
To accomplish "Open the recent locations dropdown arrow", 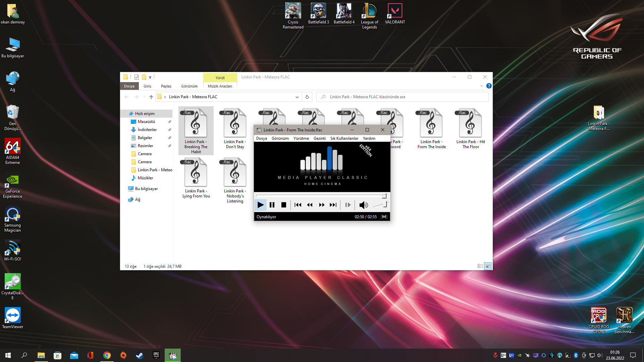I will pyautogui.click(x=144, y=97).
